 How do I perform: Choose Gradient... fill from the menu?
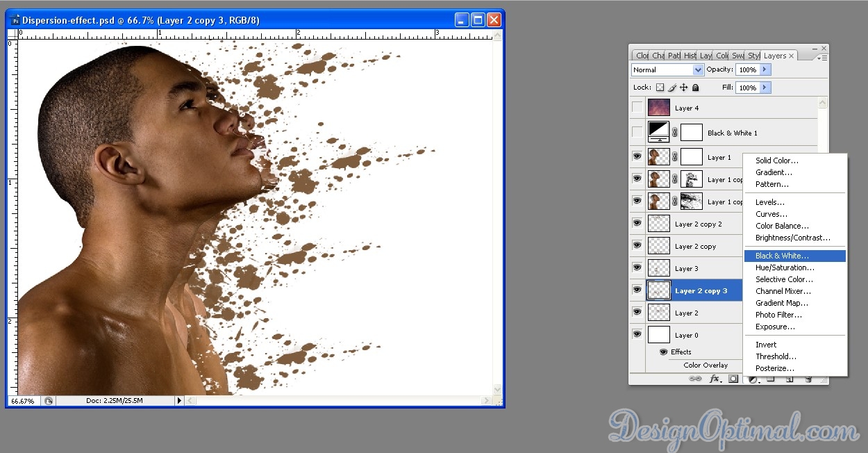(795, 172)
